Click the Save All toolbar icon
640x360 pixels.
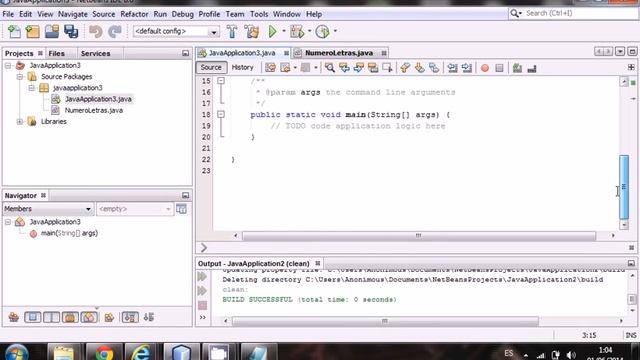[x=71, y=31]
